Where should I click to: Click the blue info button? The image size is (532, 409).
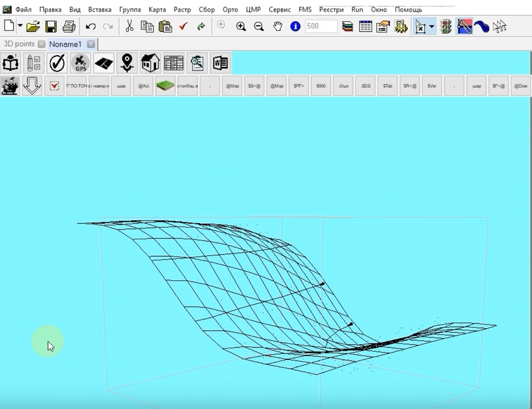click(295, 26)
